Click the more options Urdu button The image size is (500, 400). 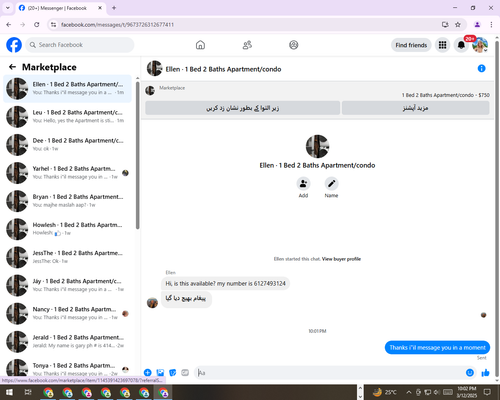(x=416, y=108)
